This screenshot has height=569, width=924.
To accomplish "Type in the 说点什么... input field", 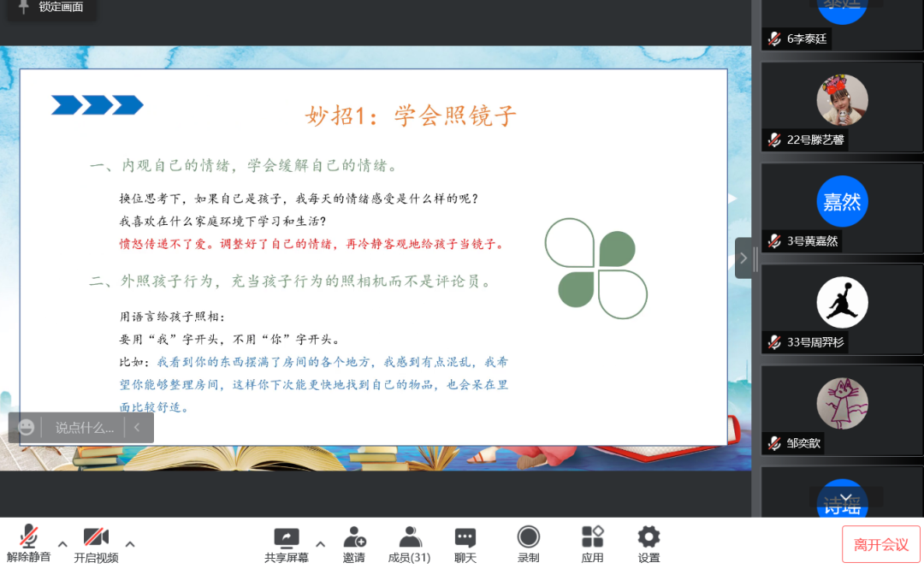I will 84,427.
